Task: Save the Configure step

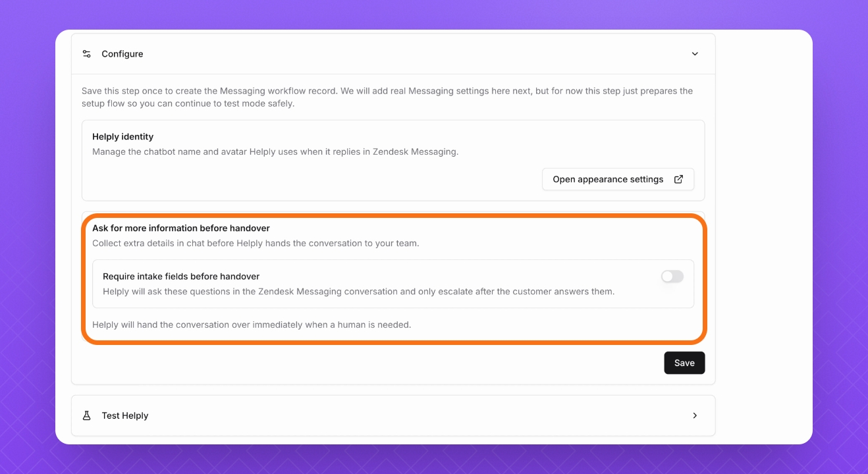Action: click(684, 363)
